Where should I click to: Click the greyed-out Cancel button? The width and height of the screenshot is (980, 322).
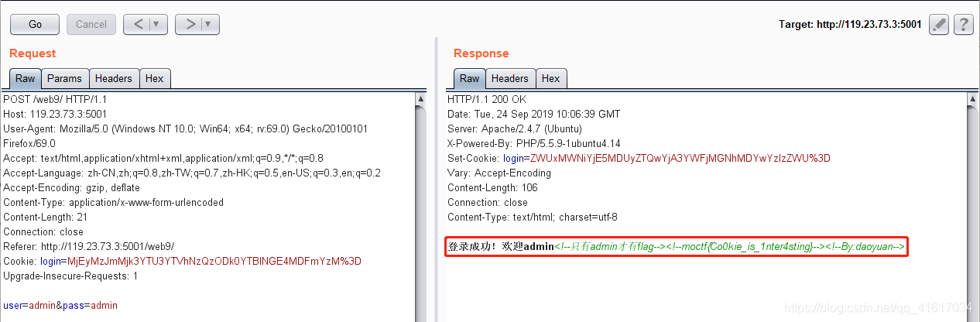(91, 24)
